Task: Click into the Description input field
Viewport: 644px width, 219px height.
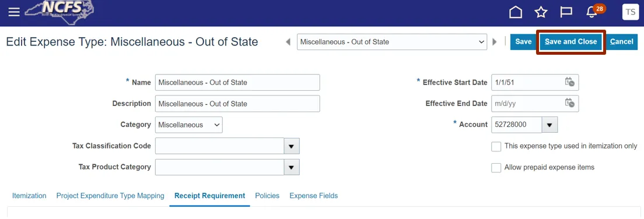Action: 237,104
